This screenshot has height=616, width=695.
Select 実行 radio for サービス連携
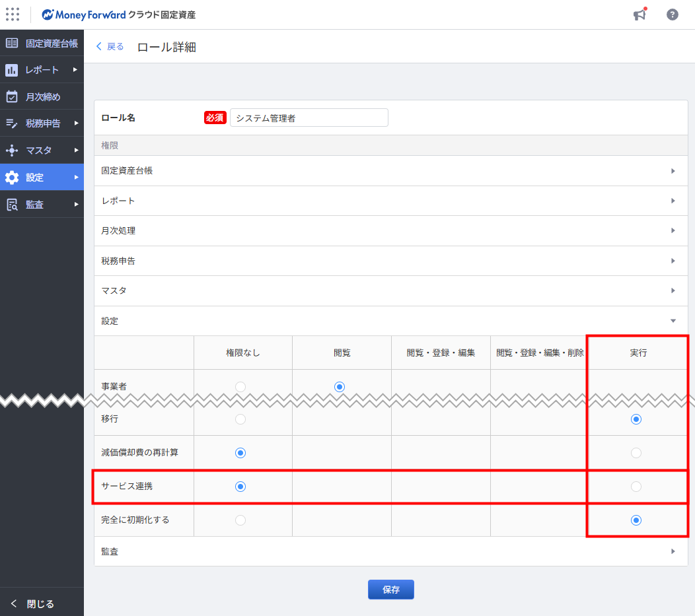point(636,487)
